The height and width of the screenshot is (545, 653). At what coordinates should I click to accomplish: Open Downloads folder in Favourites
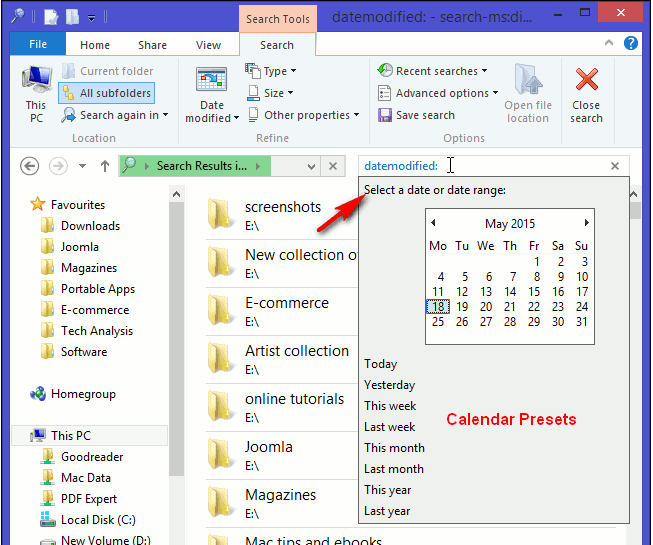point(90,226)
